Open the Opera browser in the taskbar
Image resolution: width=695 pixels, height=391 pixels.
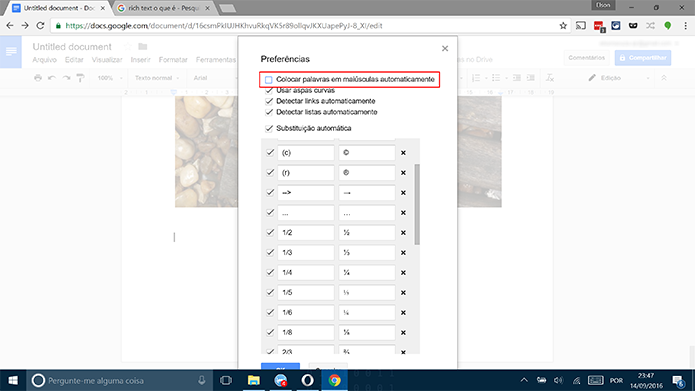308,380
